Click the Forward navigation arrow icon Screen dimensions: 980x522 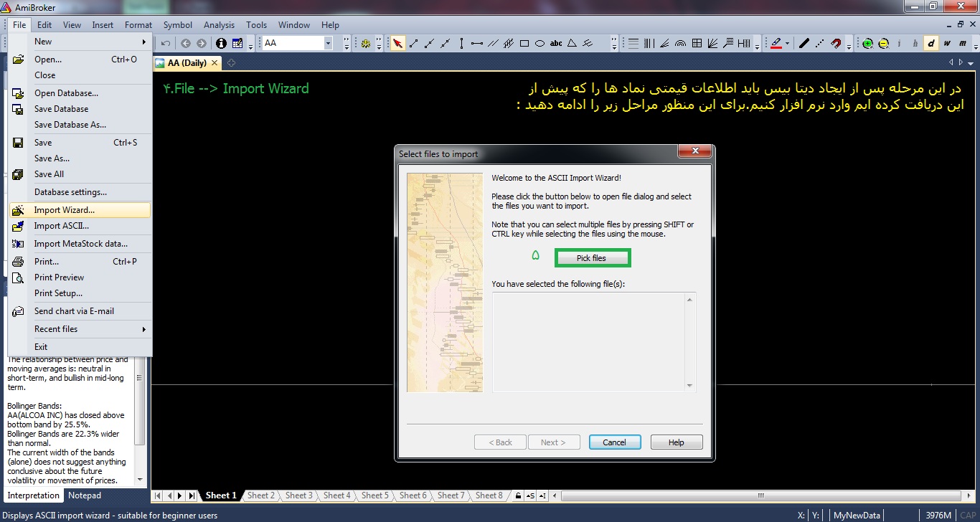click(202, 43)
